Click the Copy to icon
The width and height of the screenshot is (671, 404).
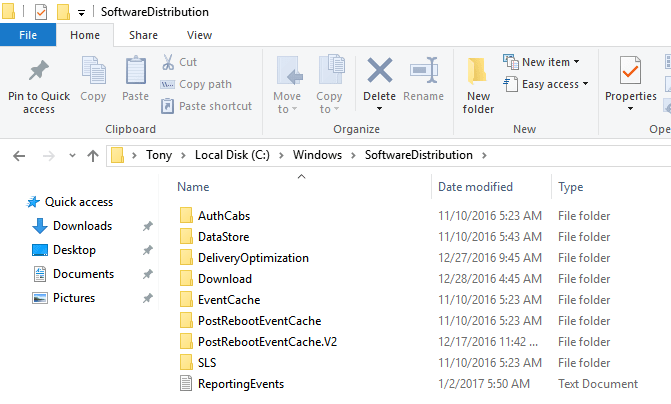(331, 69)
